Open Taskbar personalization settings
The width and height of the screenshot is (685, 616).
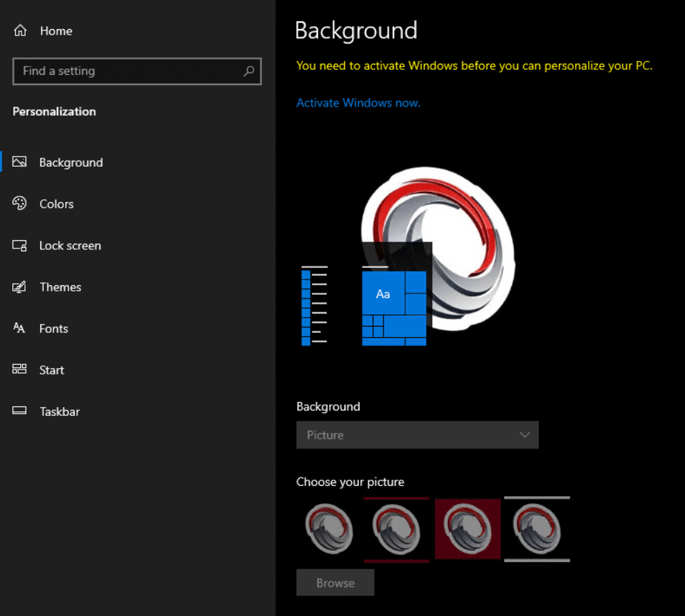(60, 412)
